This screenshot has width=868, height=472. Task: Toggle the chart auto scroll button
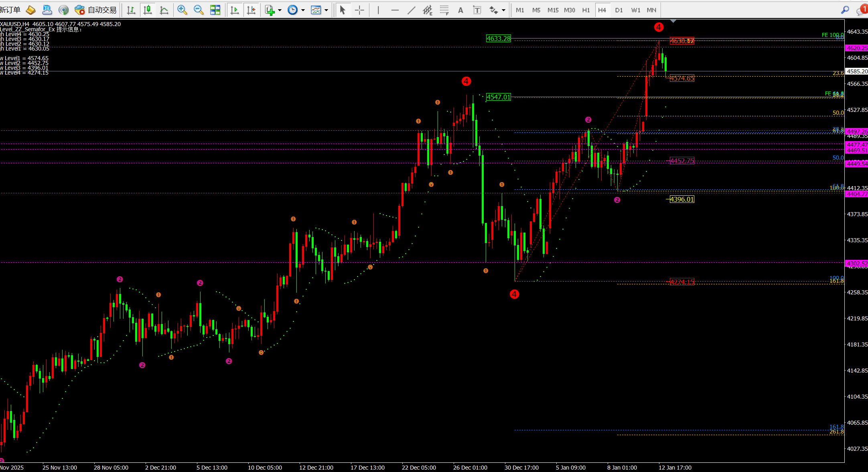[x=235, y=10]
